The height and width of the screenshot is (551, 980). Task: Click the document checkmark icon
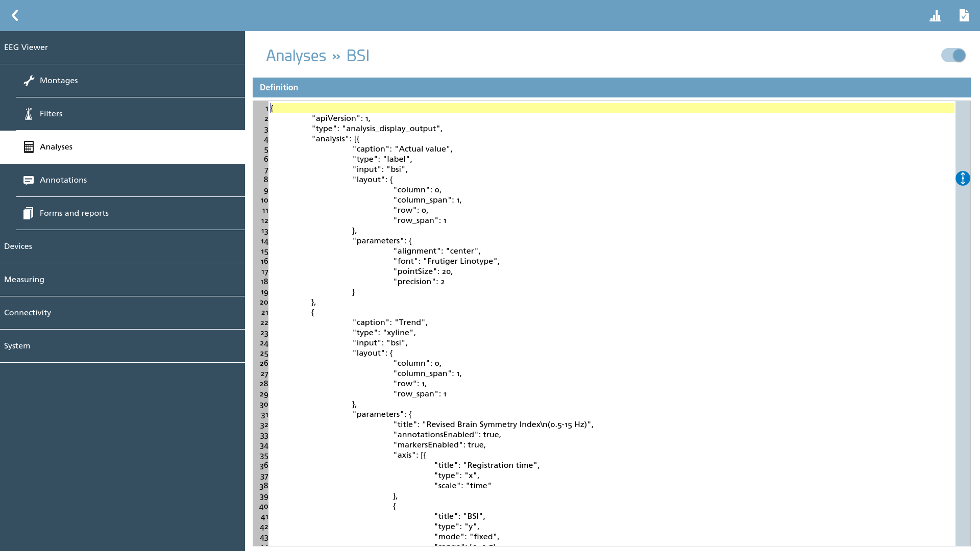[x=964, y=15]
